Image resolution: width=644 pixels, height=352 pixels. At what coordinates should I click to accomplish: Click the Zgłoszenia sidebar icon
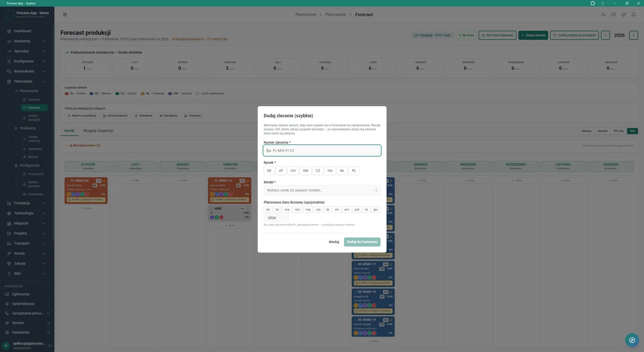[7, 294]
